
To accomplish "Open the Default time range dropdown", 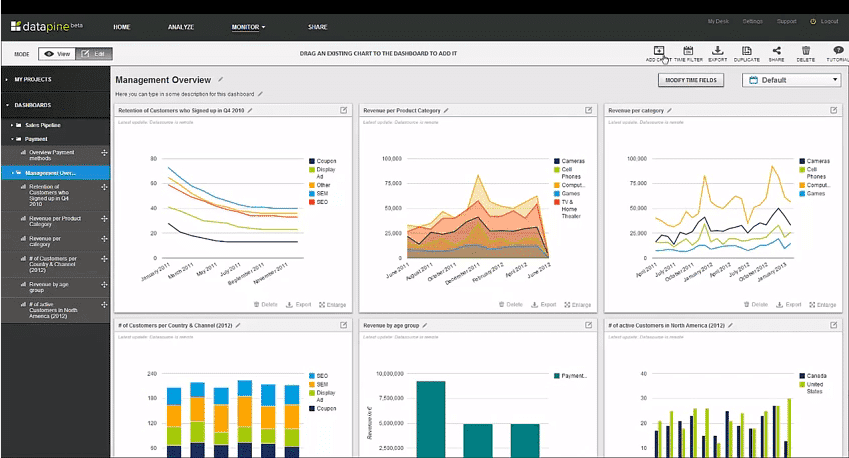I will click(x=791, y=80).
